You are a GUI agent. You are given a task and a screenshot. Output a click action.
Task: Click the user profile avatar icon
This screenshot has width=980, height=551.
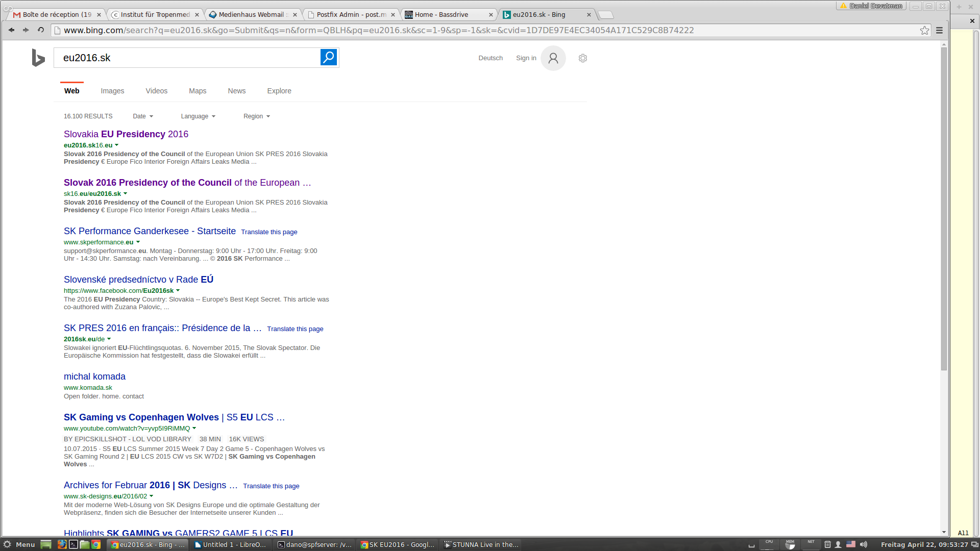[553, 58]
